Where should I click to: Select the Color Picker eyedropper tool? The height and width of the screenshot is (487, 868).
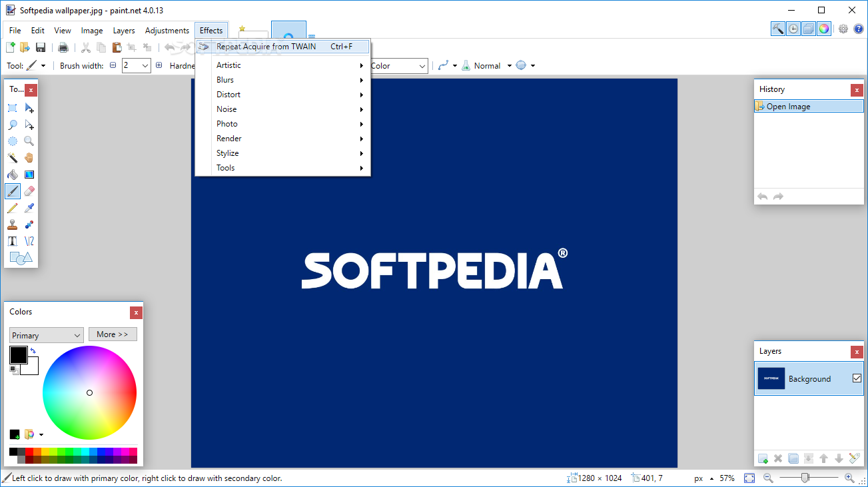(x=29, y=208)
